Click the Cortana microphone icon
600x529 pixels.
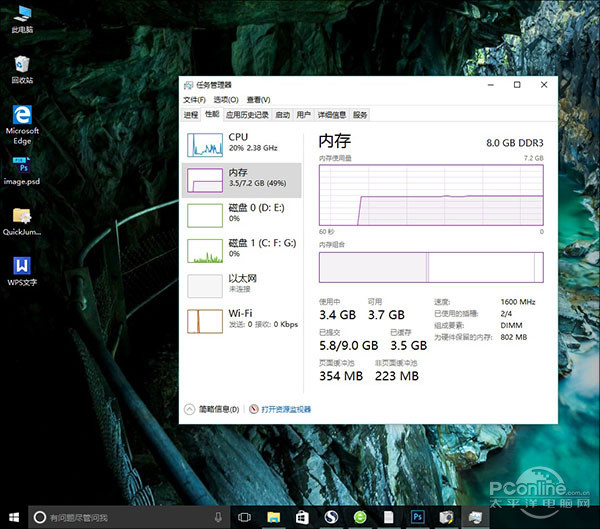click(x=218, y=518)
